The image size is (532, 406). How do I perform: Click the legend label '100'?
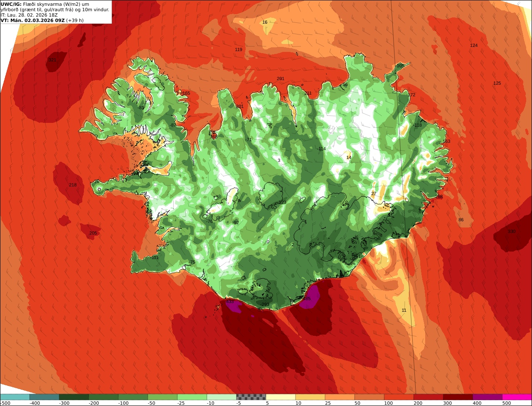pyautogui.click(x=388, y=403)
